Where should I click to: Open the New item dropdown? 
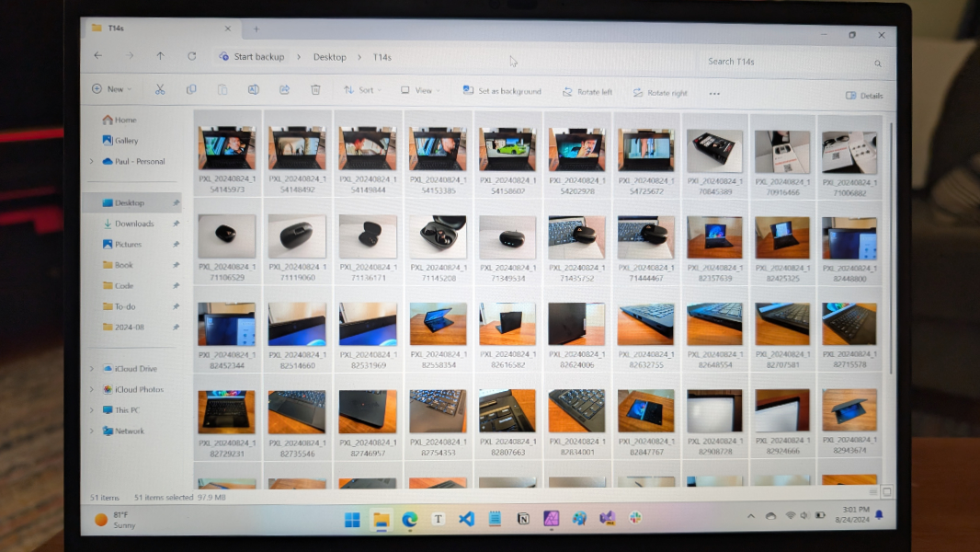click(112, 88)
